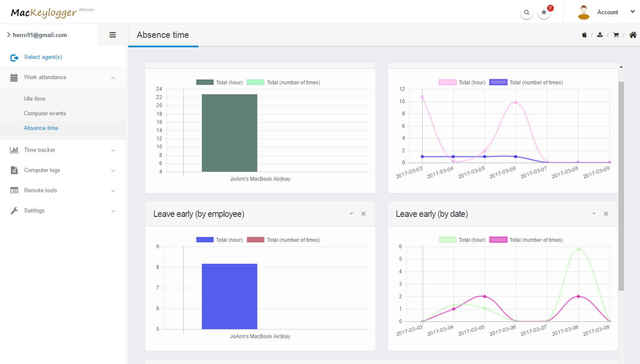Click the download icon in breadcrumb bar

point(600,35)
